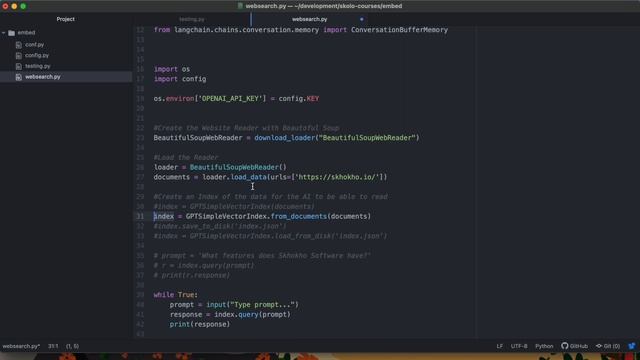Click 'import config' on line 17
Viewport: 640px width, 360px height.
pos(180,79)
